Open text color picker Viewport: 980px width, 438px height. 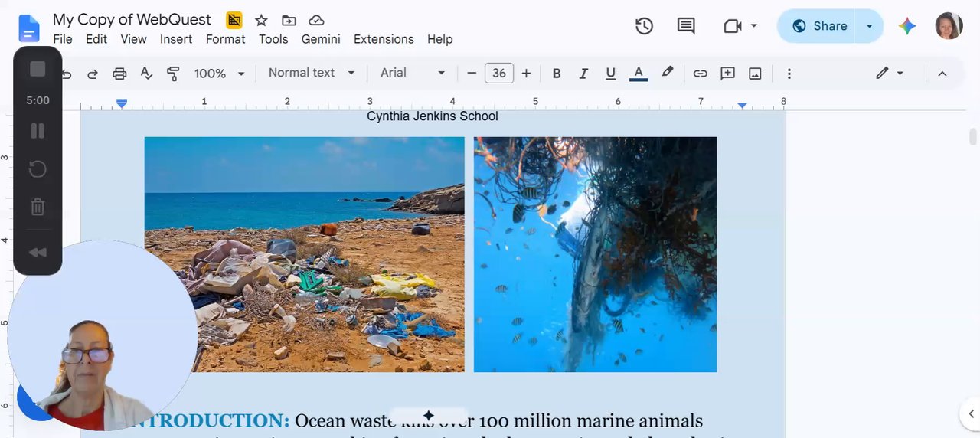click(638, 74)
